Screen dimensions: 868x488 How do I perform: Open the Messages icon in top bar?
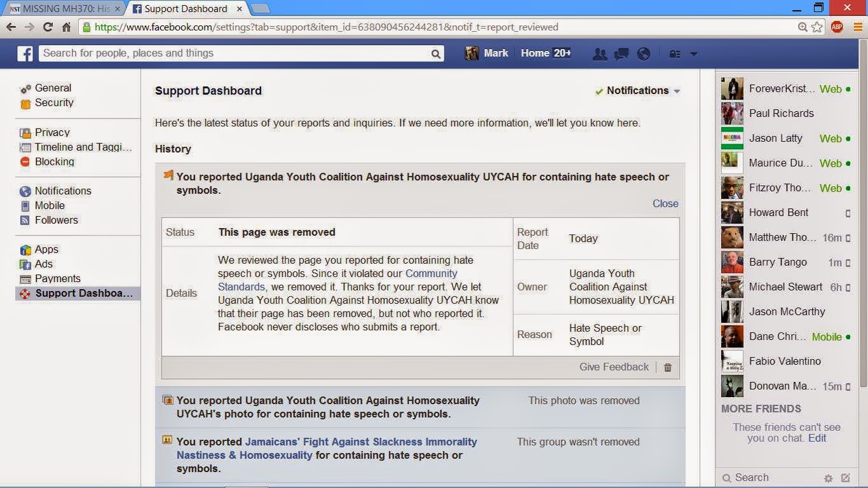pyautogui.click(x=621, y=54)
